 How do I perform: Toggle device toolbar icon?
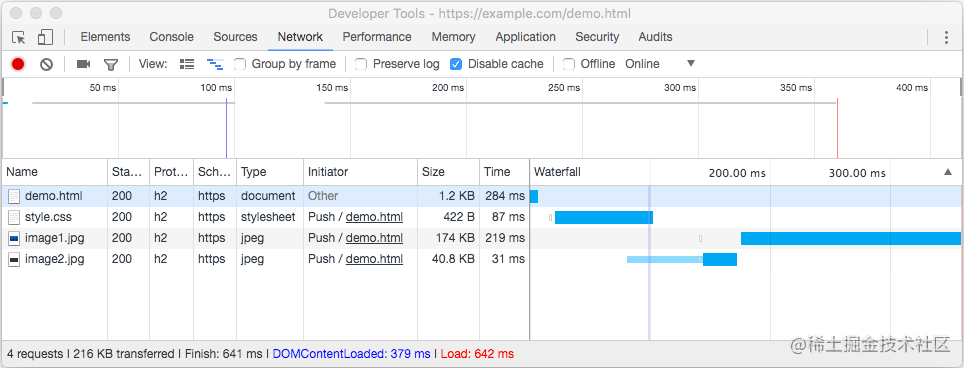45,37
